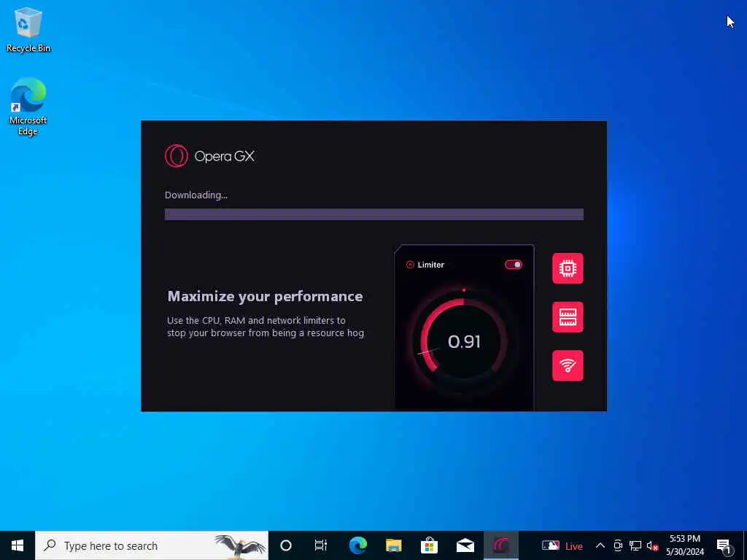
Task: Launch Microsoft Edge from the taskbar
Action: (357, 545)
